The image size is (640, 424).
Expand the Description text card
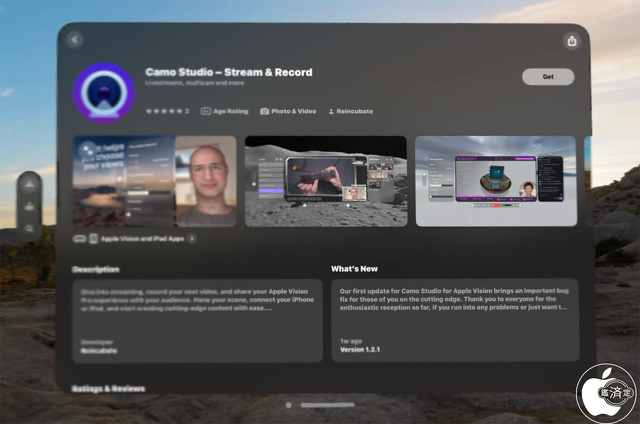(197, 319)
